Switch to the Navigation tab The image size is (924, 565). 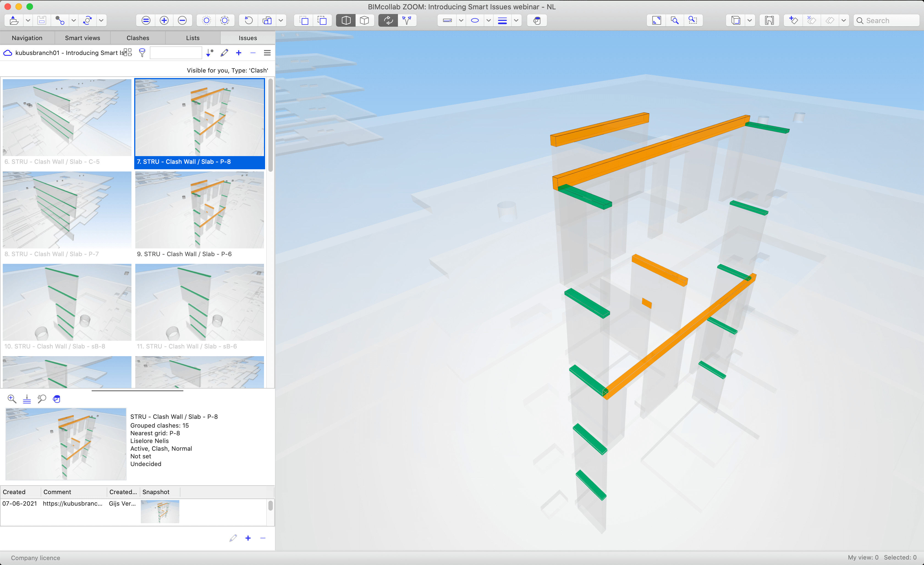pyautogui.click(x=27, y=38)
